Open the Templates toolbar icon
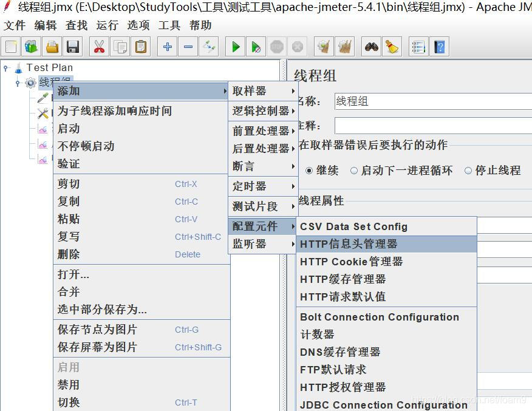Image resolution: width=532 pixels, height=411 pixels. click(31, 47)
